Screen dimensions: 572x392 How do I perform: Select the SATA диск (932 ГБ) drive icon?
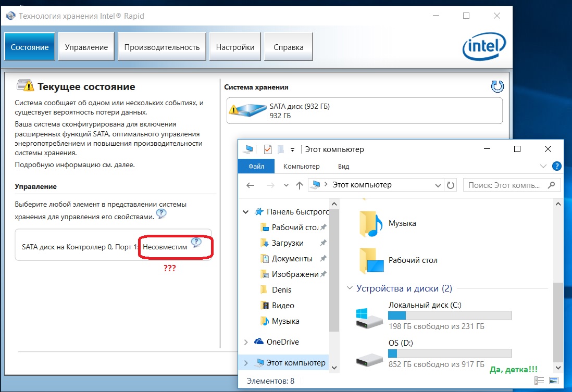point(247,109)
